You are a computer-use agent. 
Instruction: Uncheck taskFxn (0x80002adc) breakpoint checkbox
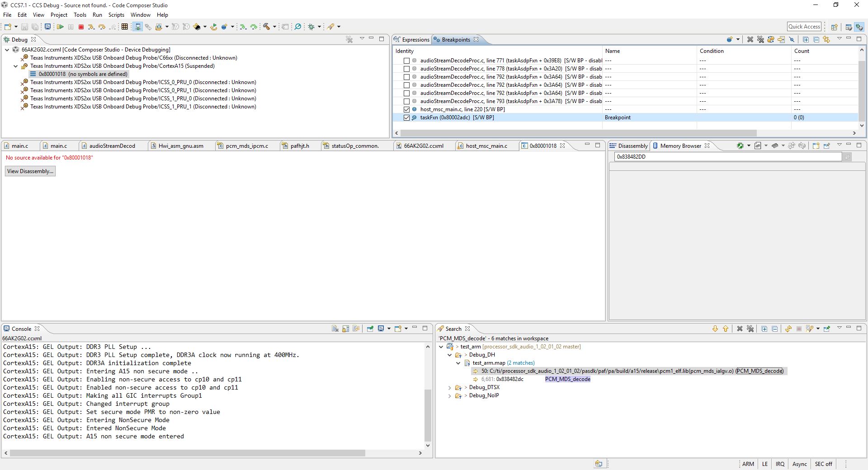(406, 117)
